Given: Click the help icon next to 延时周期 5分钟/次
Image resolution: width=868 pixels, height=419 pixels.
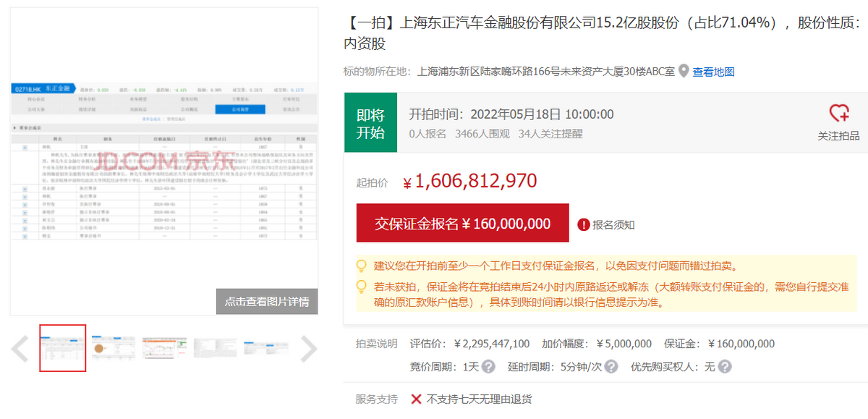Looking at the screenshot, I should (611, 367).
